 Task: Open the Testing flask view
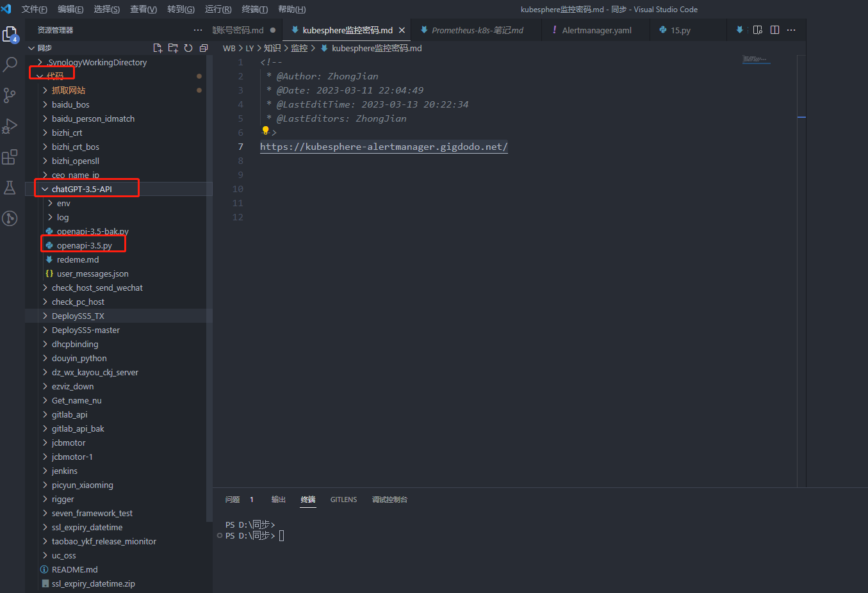tap(10, 188)
